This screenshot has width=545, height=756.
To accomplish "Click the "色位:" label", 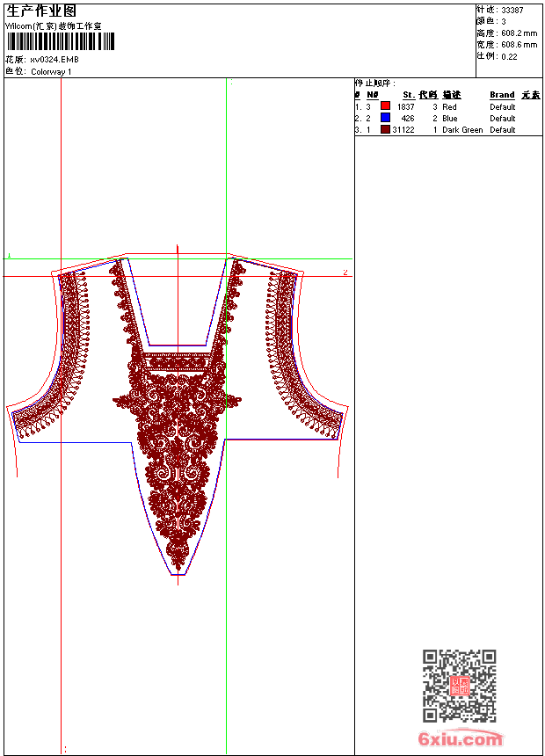I will [x=16, y=72].
